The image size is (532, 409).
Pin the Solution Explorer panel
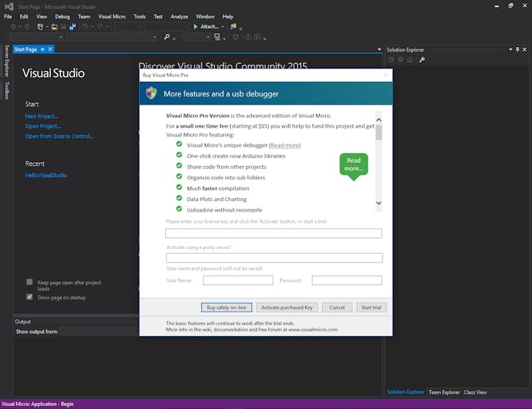(x=518, y=49)
